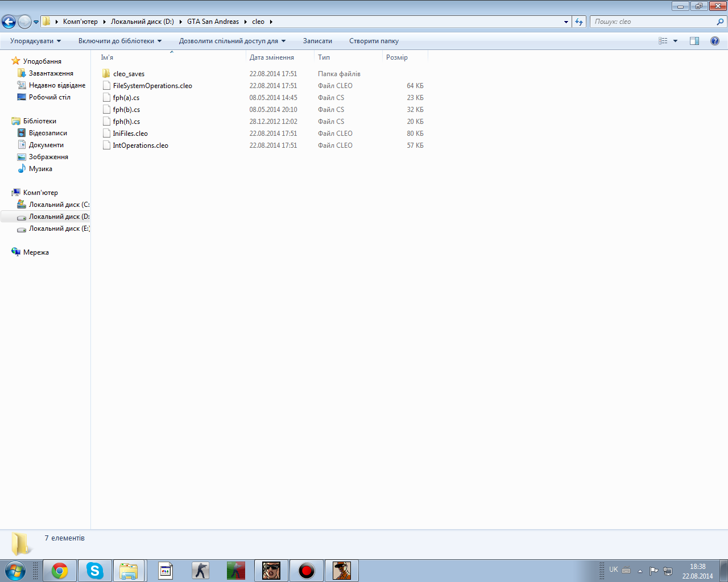Open Skype from the taskbar
728x582 pixels.
tap(95, 571)
